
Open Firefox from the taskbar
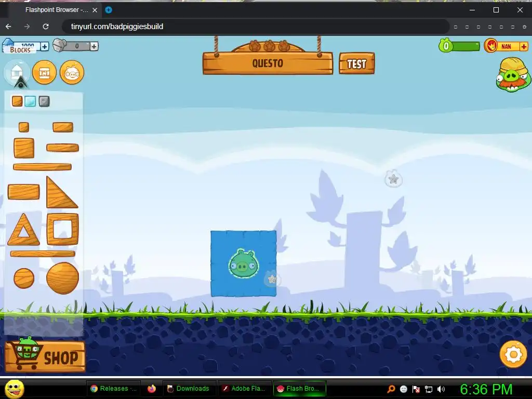click(152, 389)
